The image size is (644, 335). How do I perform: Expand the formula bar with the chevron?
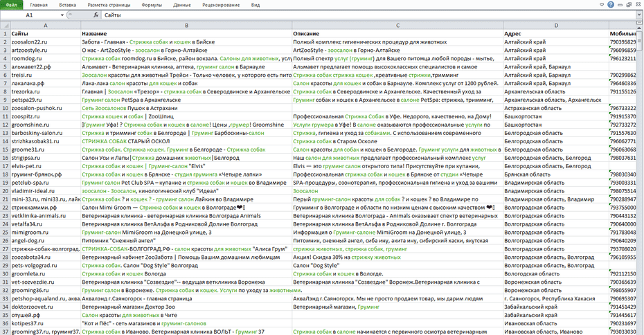point(639,15)
